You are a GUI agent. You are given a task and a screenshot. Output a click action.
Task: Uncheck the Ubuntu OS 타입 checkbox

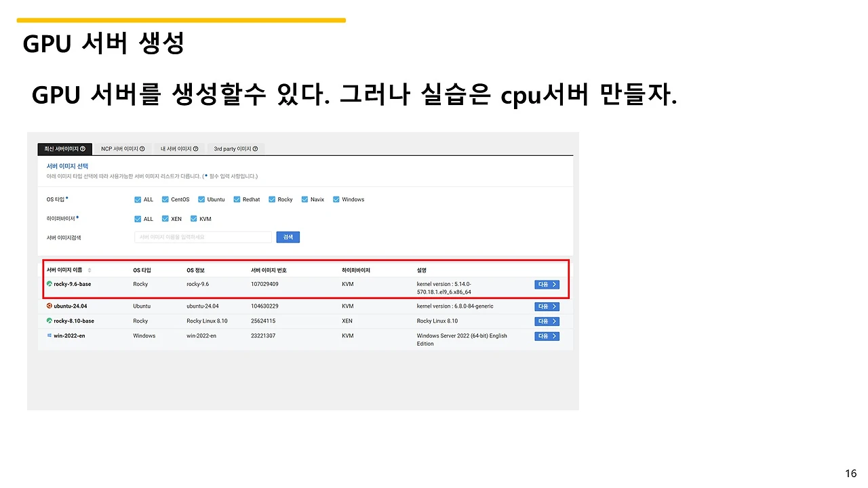[201, 199]
